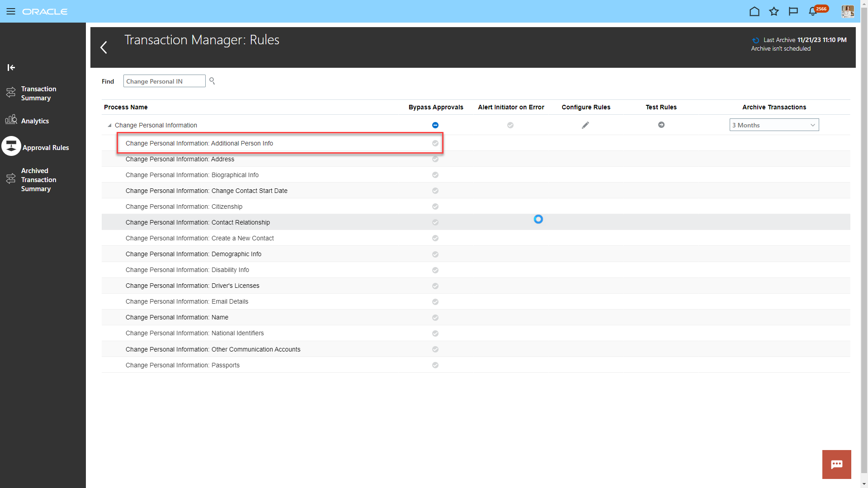The width and height of the screenshot is (868, 488).
Task: Open the 3 Months archive dropdown
Action: click(x=774, y=125)
